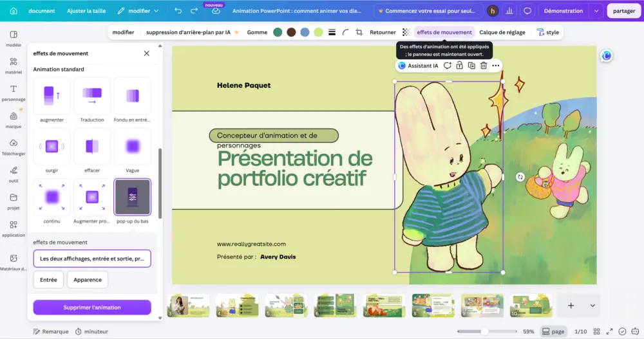The height and width of the screenshot is (339, 644).
Task: Open the outil sidebar panel
Action: pyautogui.click(x=14, y=174)
